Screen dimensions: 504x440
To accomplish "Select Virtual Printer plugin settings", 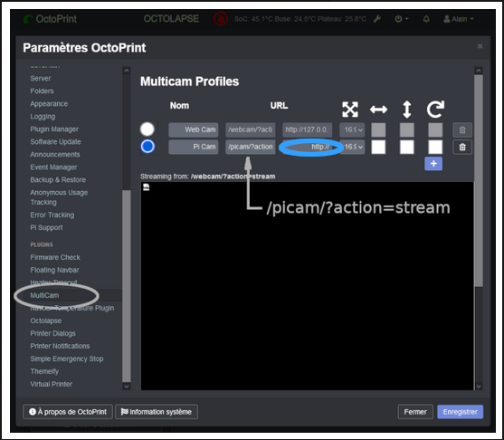I will coord(51,384).
